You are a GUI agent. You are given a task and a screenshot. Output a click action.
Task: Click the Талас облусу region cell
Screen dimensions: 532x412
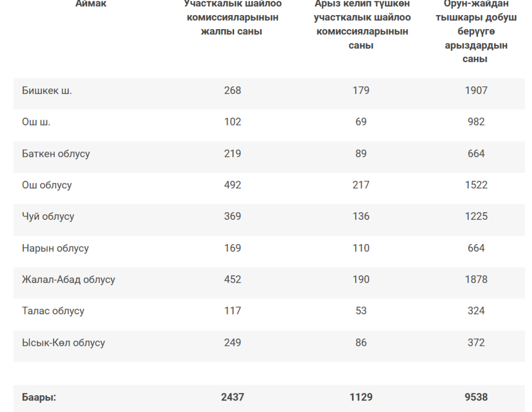[x=53, y=311]
